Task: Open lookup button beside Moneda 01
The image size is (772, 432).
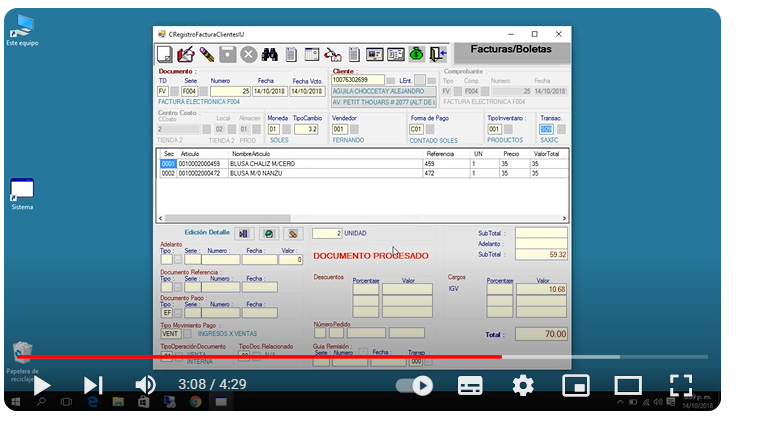Action: tap(287, 130)
